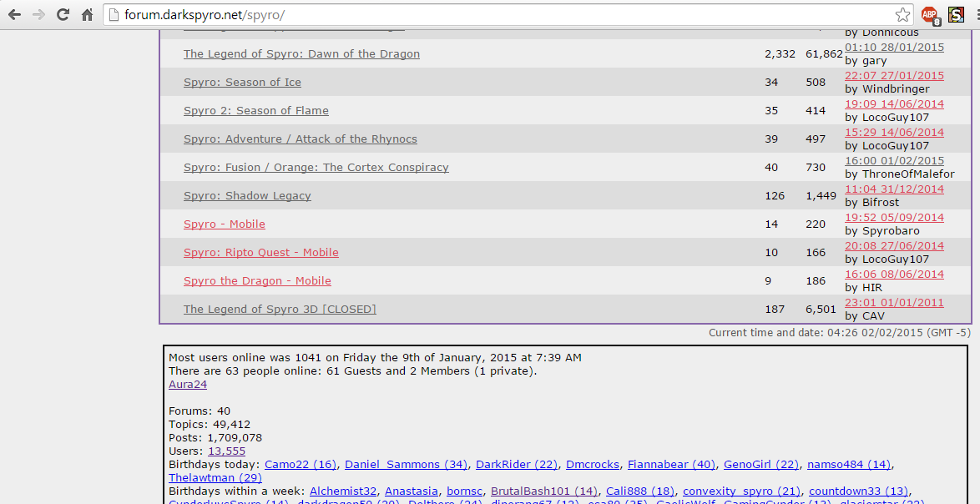Open the Spyro the Dragon - Mobile forum
This screenshot has width=980, height=504.
coord(257,281)
